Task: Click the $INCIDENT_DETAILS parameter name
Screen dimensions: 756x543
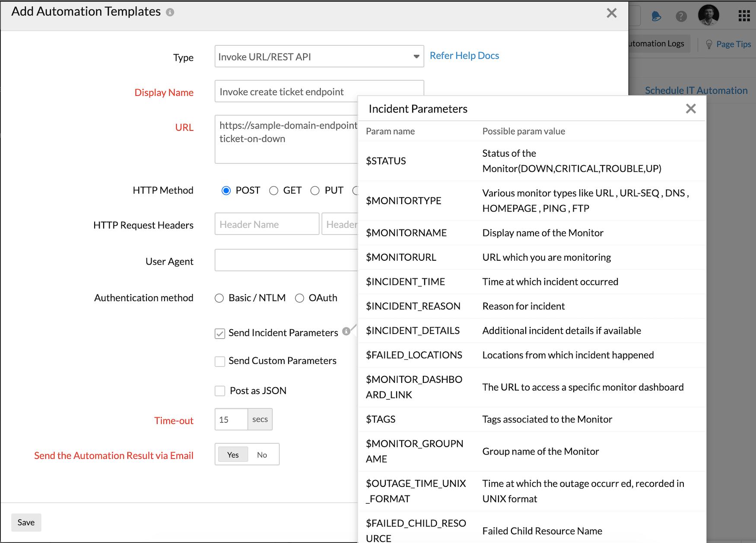Action: coord(413,331)
